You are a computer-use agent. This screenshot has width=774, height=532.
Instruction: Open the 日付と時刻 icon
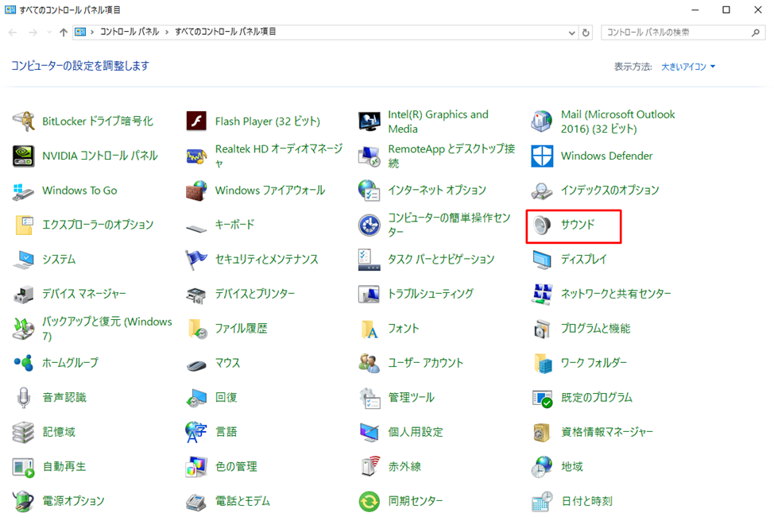tap(542, 501)
